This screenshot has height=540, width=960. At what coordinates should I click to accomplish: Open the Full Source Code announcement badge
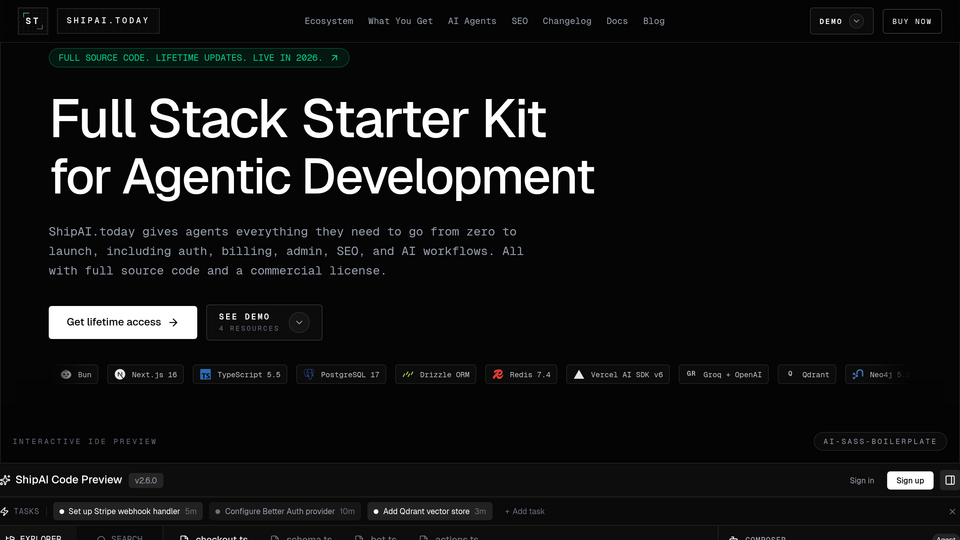(199, 58)
